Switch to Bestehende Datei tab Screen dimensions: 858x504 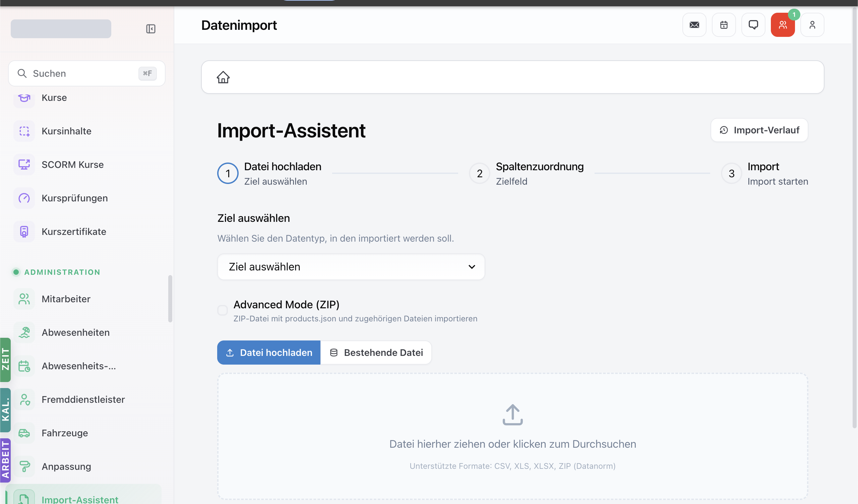[376, 353]
